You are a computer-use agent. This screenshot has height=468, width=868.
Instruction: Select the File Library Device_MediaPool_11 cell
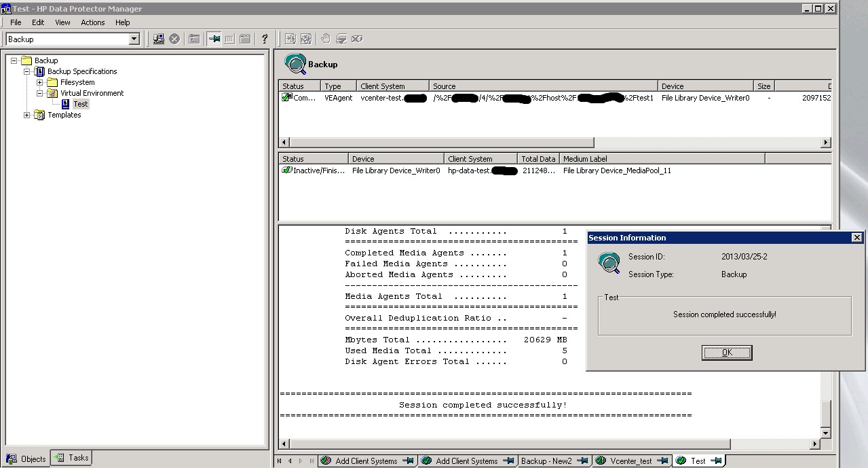point(617,170)
